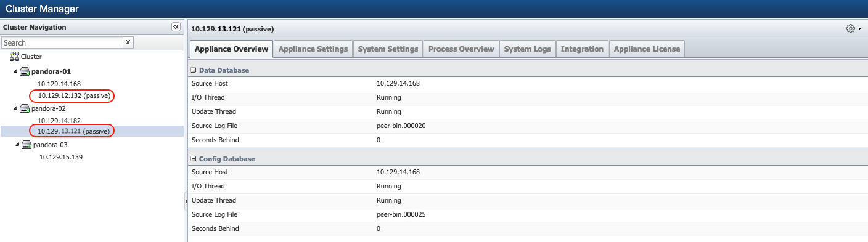Click the Cluster Manager title

(x=42, y=9)
